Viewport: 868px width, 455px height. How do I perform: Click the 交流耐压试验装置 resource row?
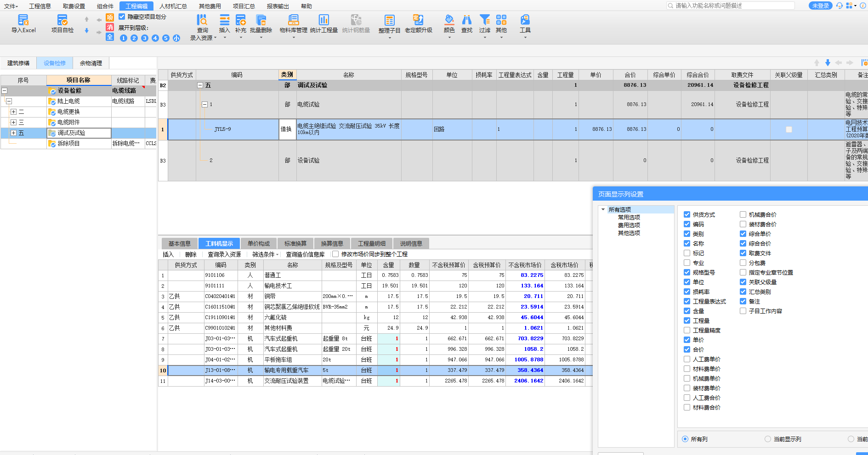pyautogui.click(x=375, y=381)
